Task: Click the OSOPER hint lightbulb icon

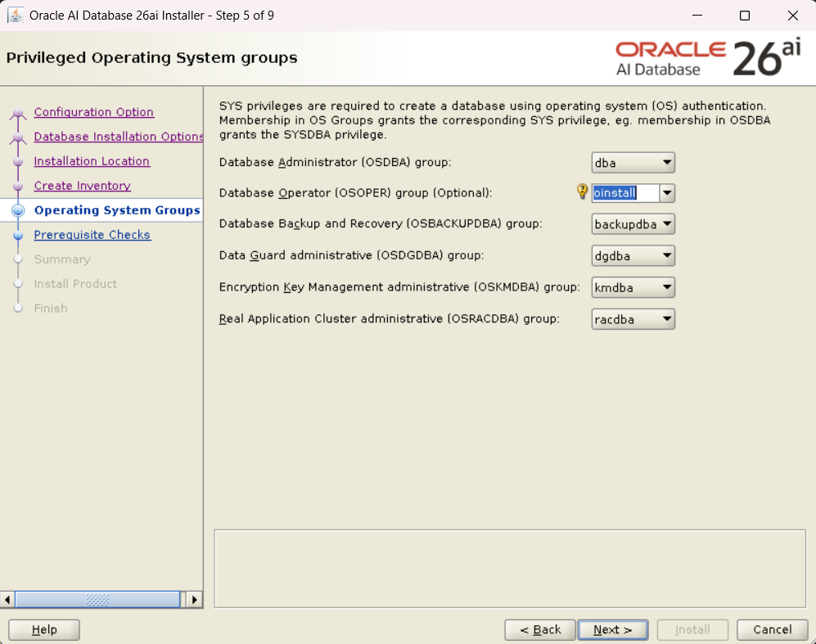Action: click(x=582, y=191)
